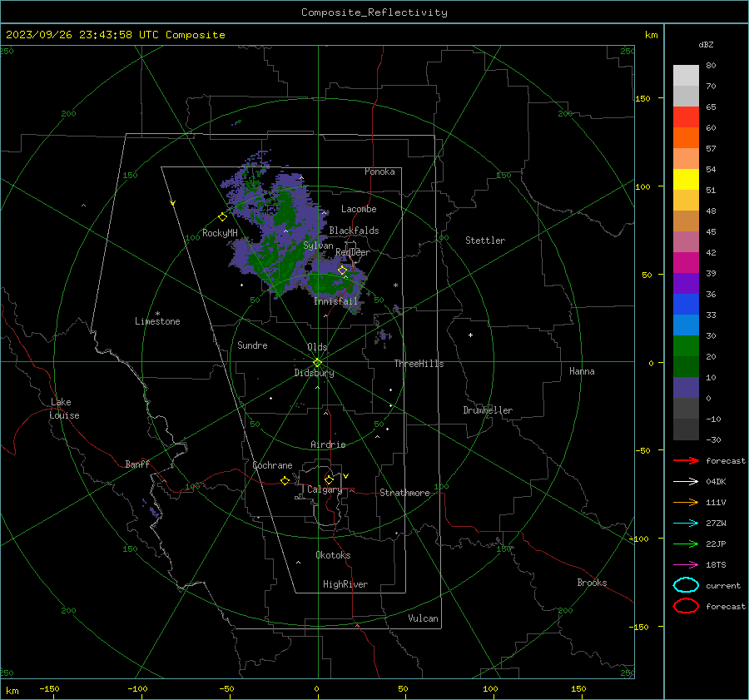The image size is (749, 700).
Task: Click the dBZ heading above the color scale
Action: 706,44
